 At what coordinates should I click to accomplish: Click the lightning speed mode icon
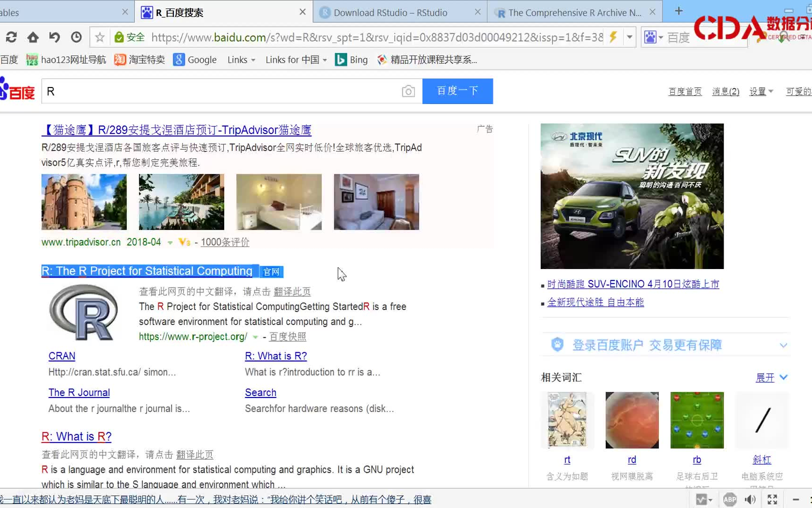pos(613,37)
